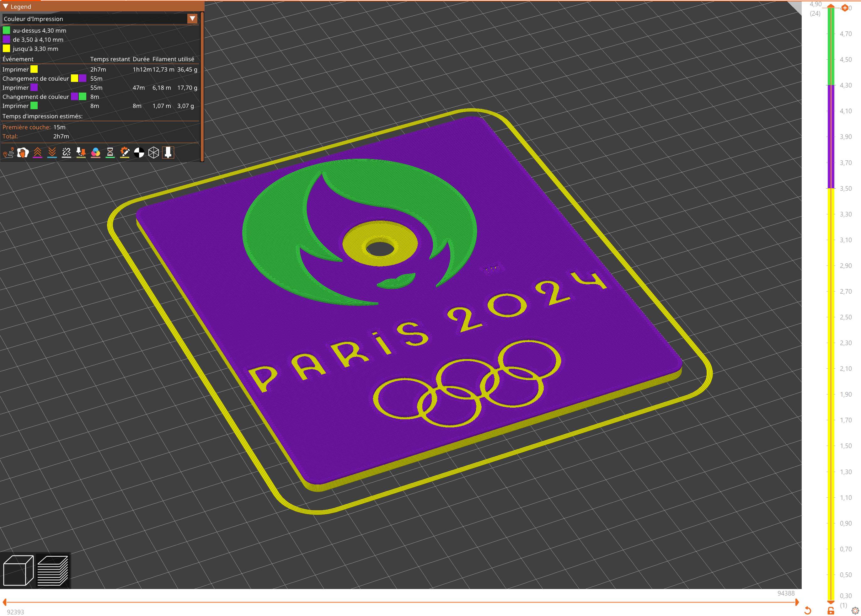Toggle the orange unlock padlock icon

(x=831, y=610)
